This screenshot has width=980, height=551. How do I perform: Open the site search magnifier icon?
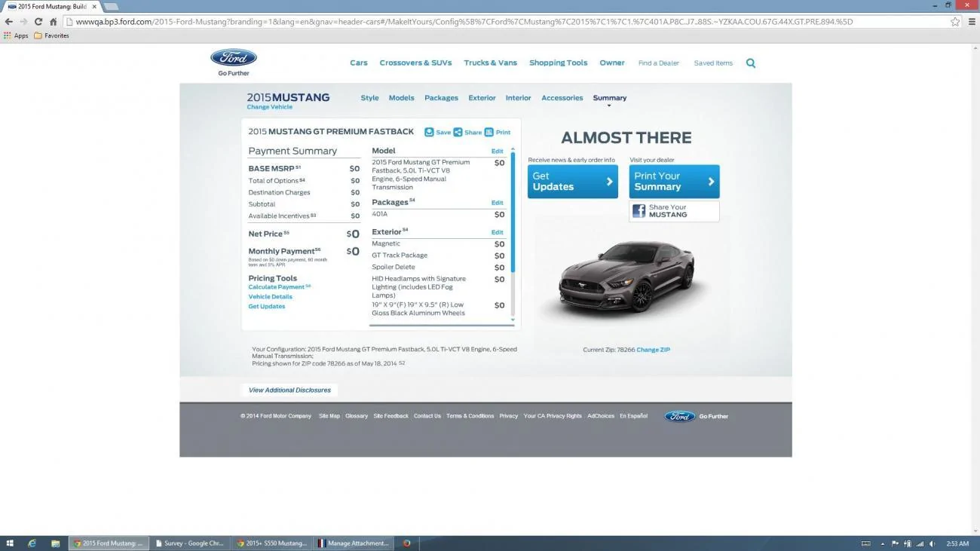[x=751, y=63]
